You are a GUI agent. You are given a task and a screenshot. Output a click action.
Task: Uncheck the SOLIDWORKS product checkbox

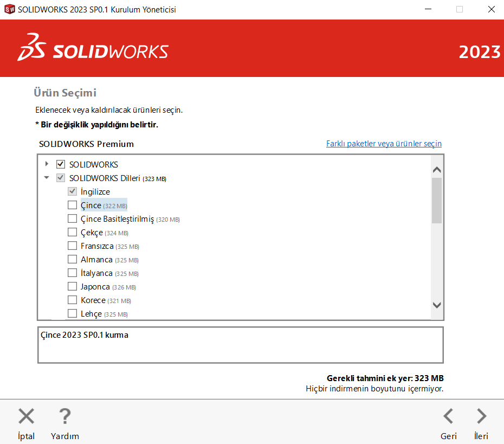(x=61, y=164)
